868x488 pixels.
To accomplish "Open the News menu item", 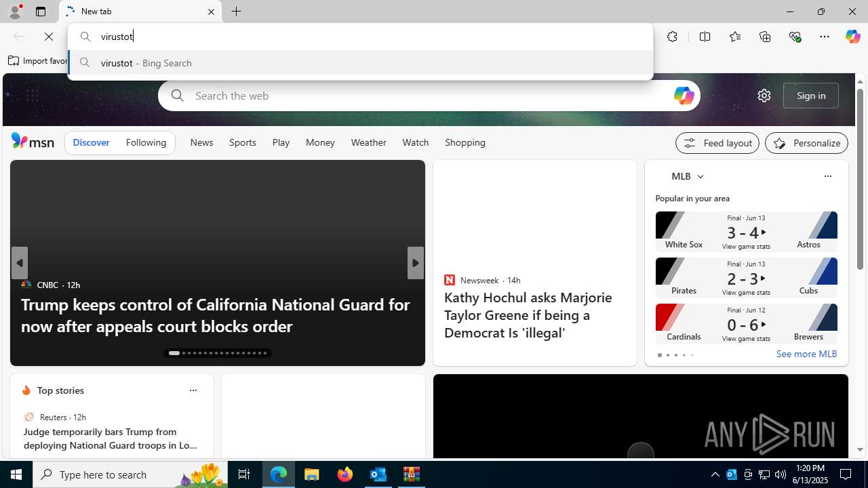I will (x=201, y=142).
